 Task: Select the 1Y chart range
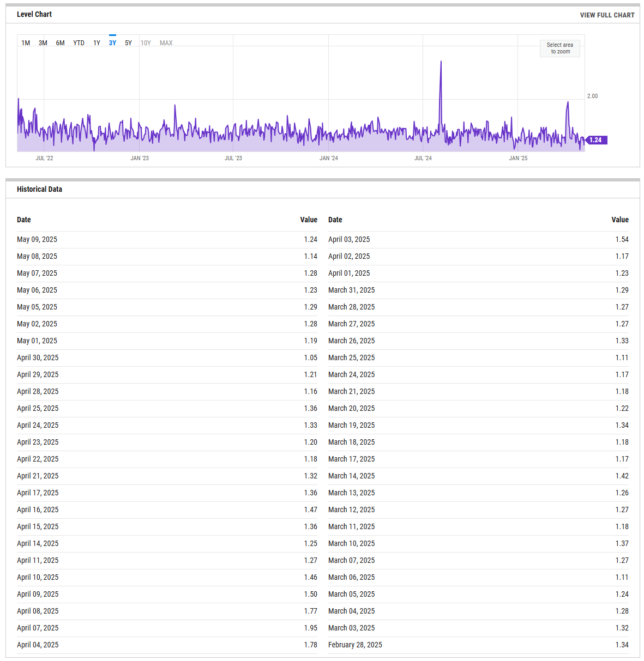pyautogui.click(x=97, y=43)
